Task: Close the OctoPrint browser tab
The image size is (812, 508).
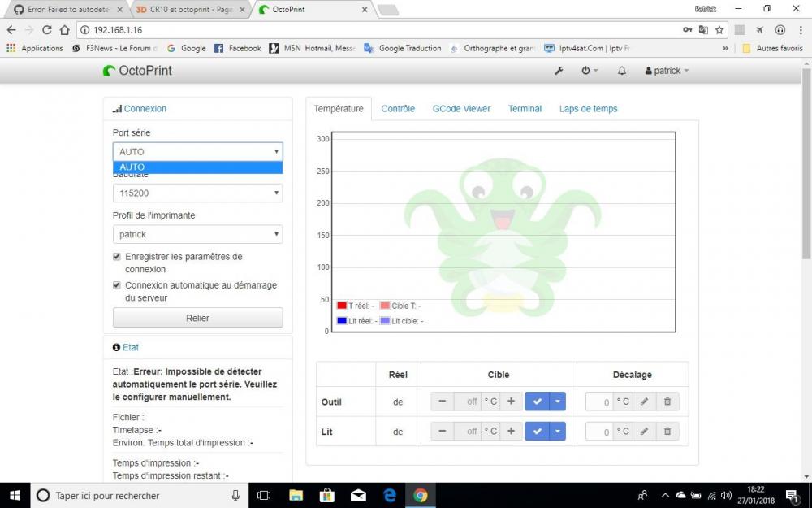Action: coord(365,9)
